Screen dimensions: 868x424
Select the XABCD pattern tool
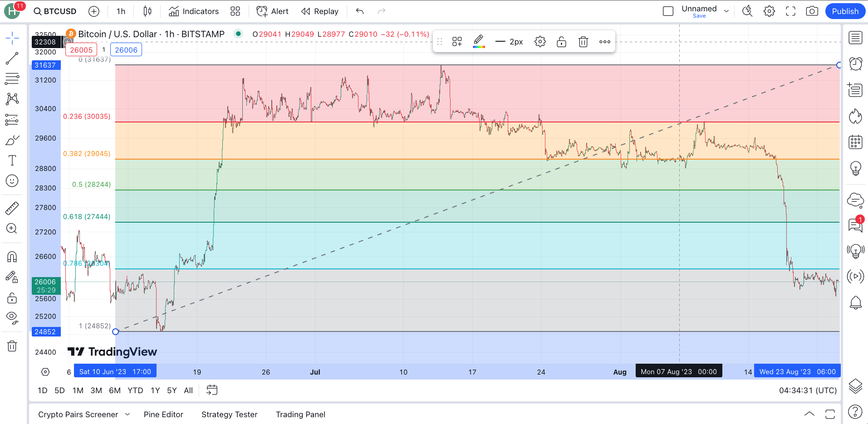[x=12, y=99]
